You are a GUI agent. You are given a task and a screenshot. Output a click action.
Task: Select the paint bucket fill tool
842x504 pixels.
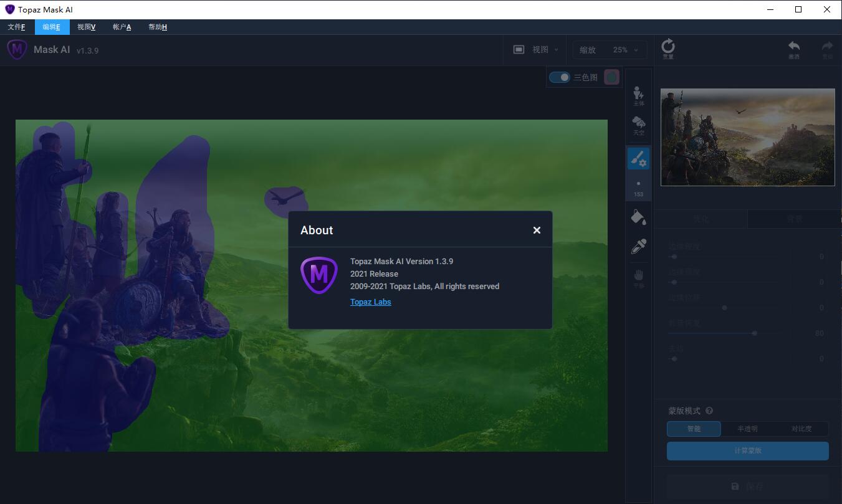coord(639,217)
